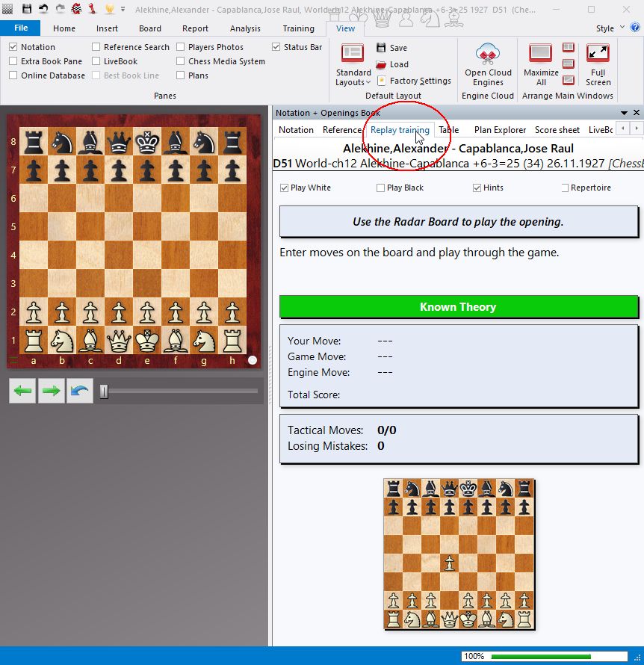Click the game position slider handle
This screenshot has height=665, width=644.
[104, 391]
